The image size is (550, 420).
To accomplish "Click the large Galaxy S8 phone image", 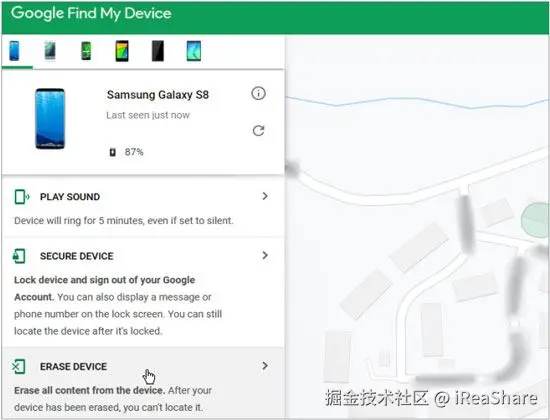I will (50, 119).
